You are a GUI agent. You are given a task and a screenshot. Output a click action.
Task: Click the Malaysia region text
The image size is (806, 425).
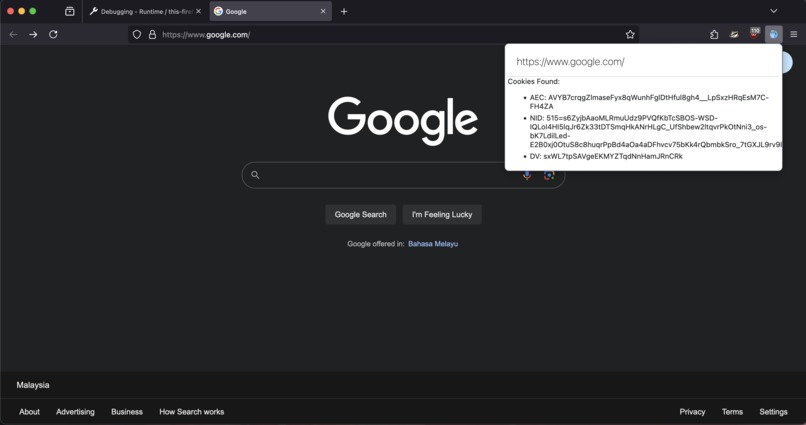point(33,385)
